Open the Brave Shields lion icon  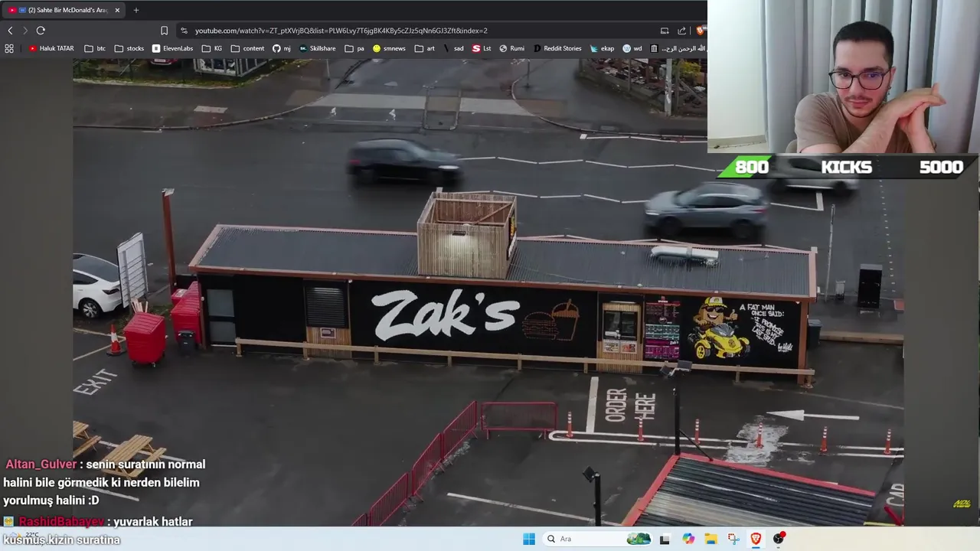[700, 31]
